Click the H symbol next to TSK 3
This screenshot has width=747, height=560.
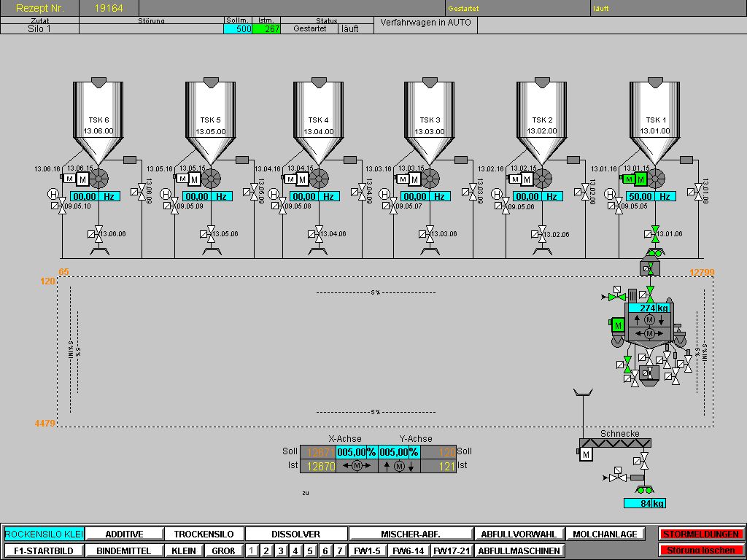pyautogui.click(x=386, y=194)
